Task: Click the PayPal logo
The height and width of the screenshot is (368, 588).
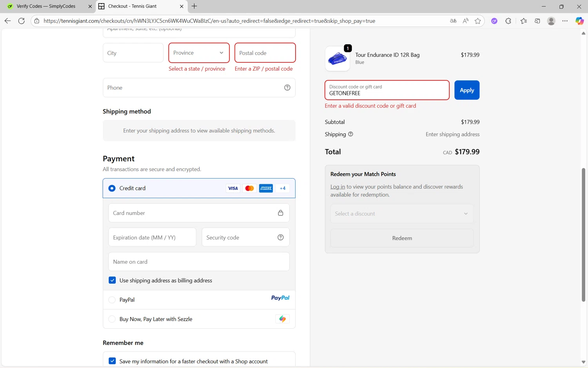Action: point(280,298)
